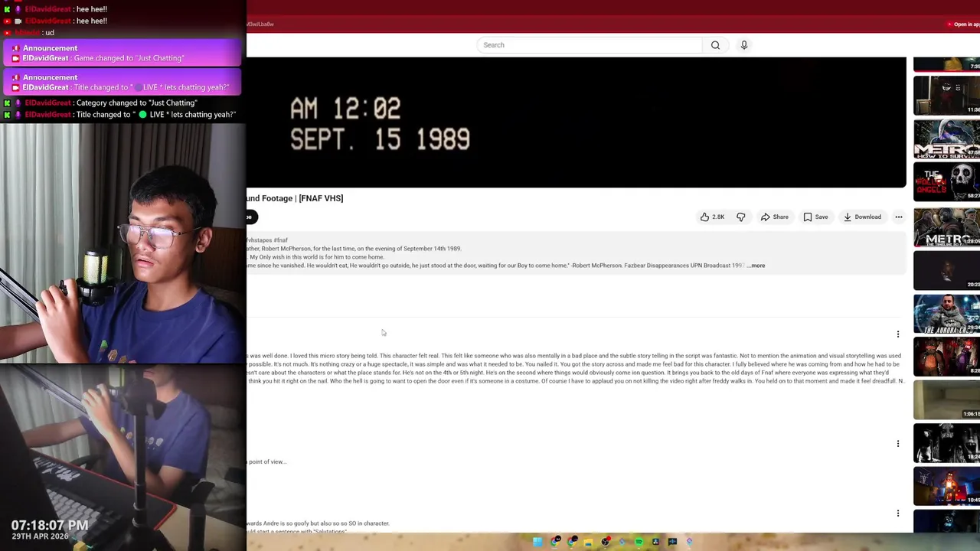Open the first Chrome icon on taskbar
This screenshot has height=551, width=980.
(x=555, y=543)
